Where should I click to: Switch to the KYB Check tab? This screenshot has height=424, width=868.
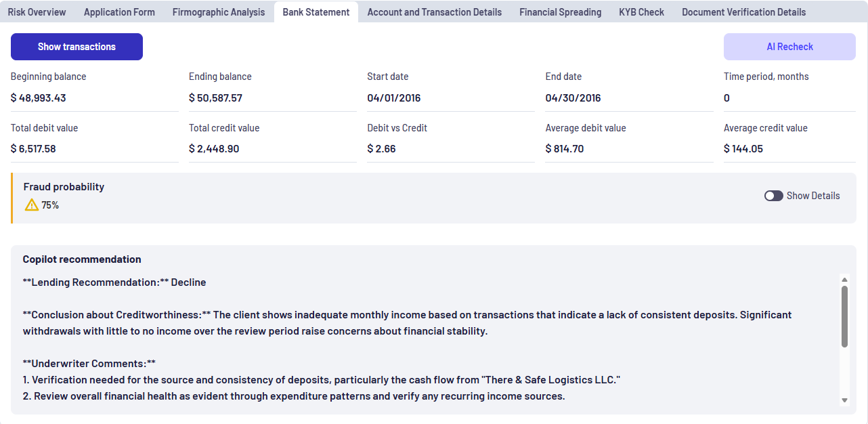tap(642, 12)
